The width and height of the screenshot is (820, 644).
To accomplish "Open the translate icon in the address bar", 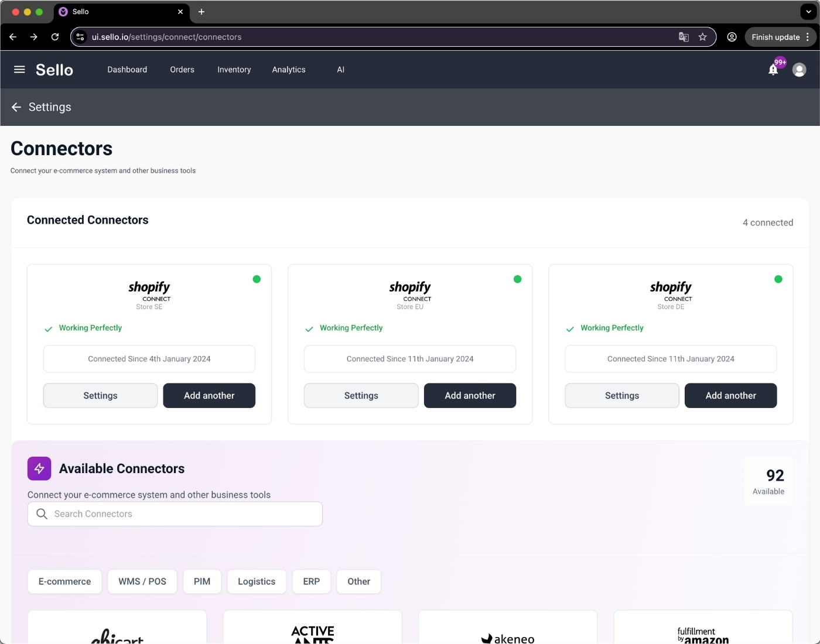I will point(683,36).
